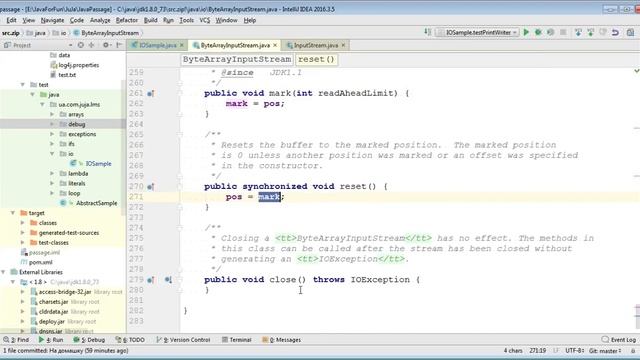Expand the arrays package
The height and width of the screenshot is (360, 640).
[x=52, y=114]
